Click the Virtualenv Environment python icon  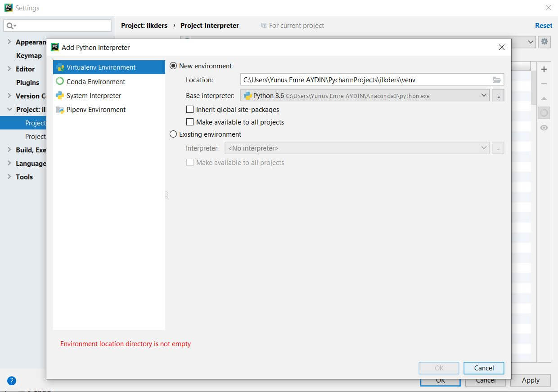pyautogui.click(x=60, y=67)
